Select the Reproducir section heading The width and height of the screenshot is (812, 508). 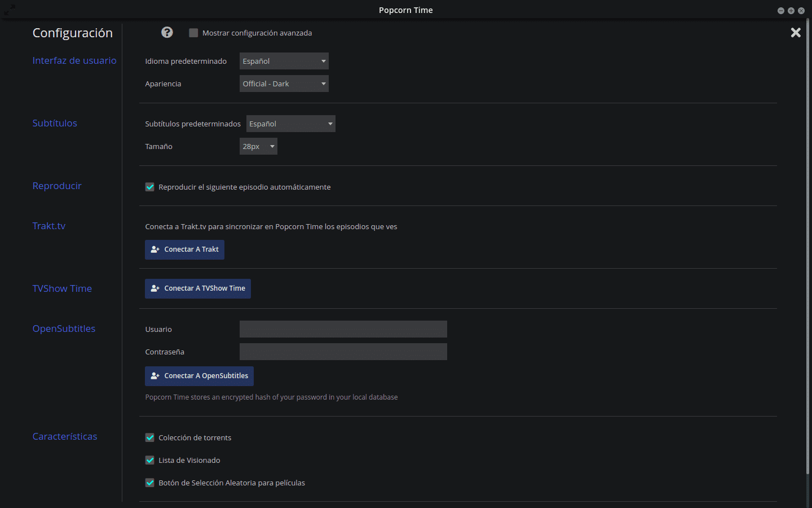point(57,186)
